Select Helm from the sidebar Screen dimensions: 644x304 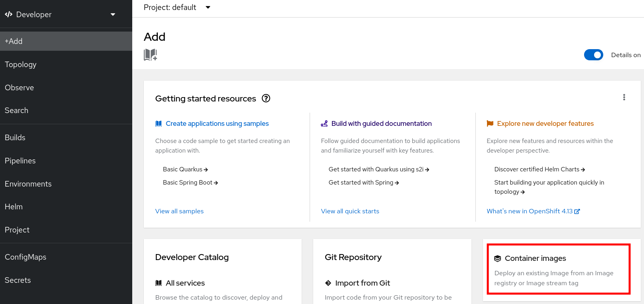[x=14, y=207]
